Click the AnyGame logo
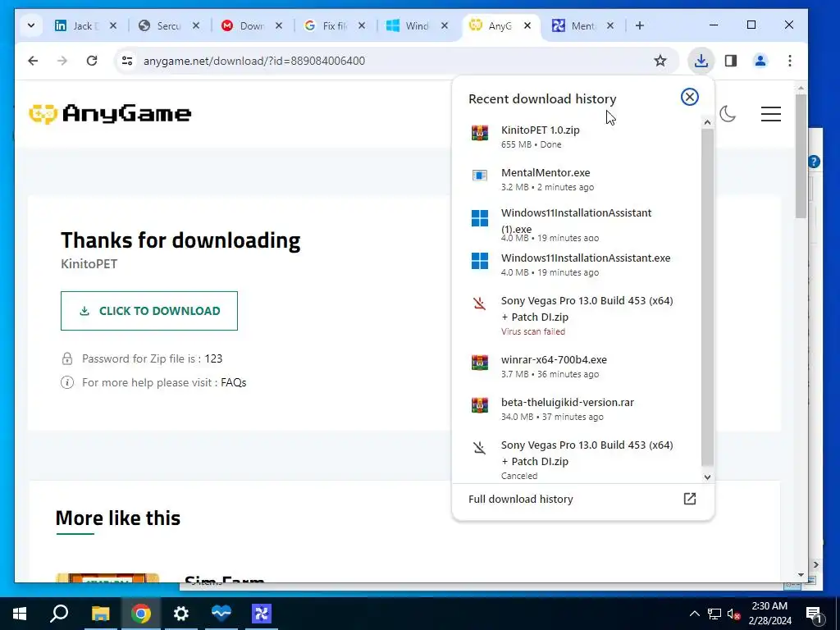This screenshot has width=840, height=630. click(110, 113)
